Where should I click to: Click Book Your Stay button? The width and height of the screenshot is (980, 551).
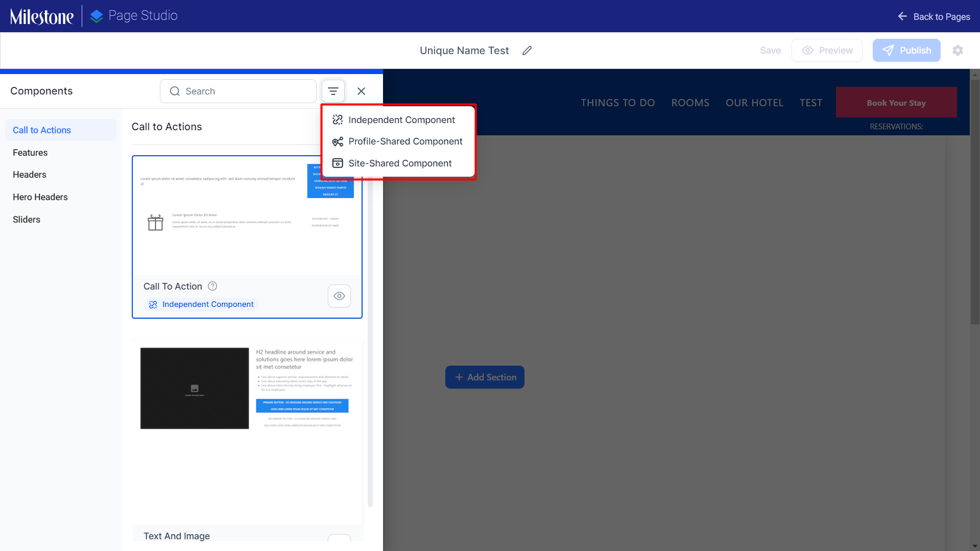(x=896, y=103)
